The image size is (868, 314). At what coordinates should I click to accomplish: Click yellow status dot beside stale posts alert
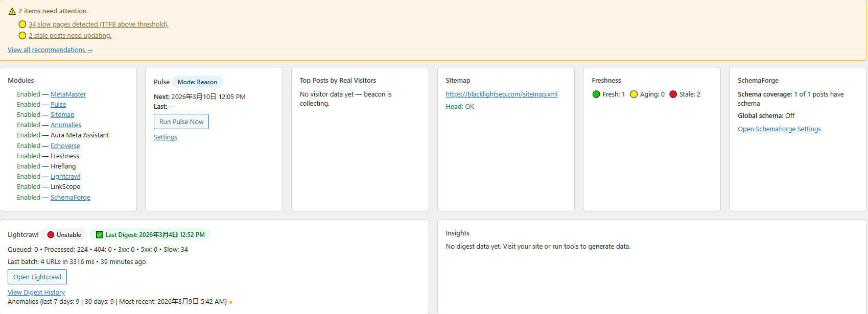[x=22, y=36]
